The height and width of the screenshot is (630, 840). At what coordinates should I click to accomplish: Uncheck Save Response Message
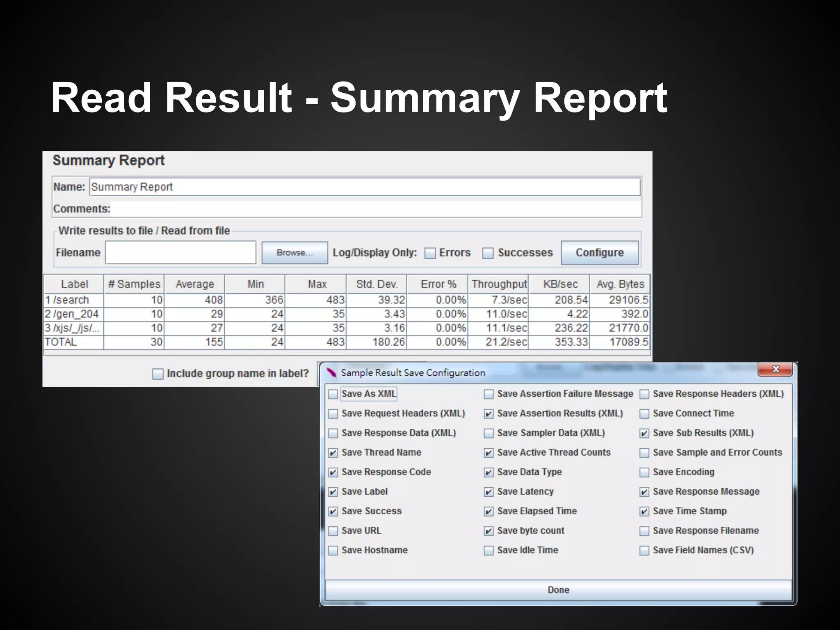coord(644,492)
